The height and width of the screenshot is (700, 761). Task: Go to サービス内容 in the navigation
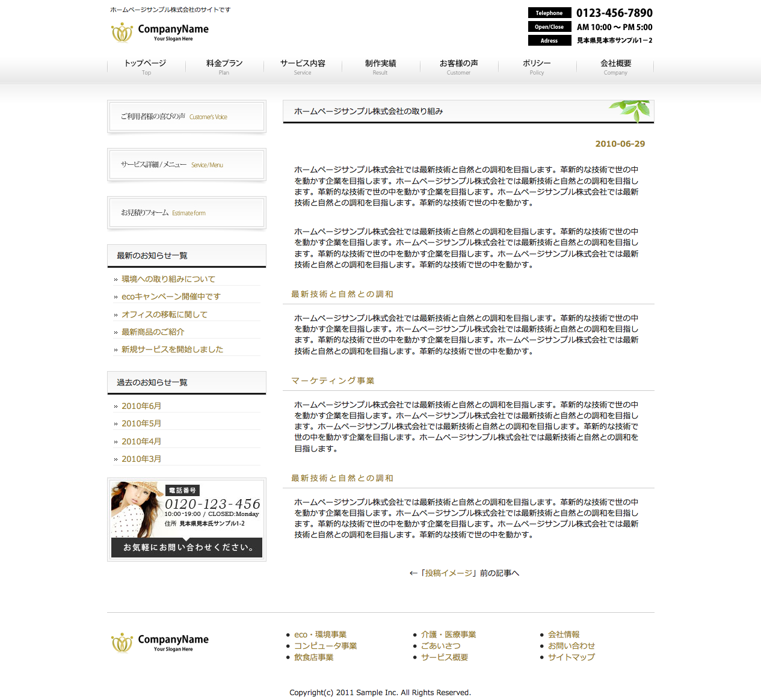(x=303, y=67)
